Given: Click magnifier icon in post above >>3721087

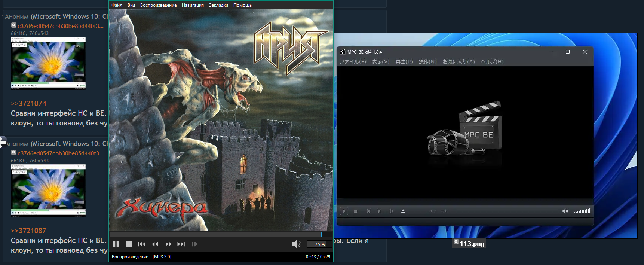Looking at the screenshot, I should click(x=13, y=152).
